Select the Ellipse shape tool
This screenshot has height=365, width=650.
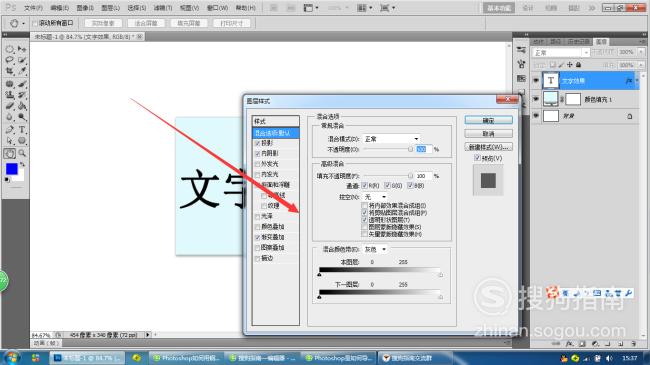[x=22, y=141]
